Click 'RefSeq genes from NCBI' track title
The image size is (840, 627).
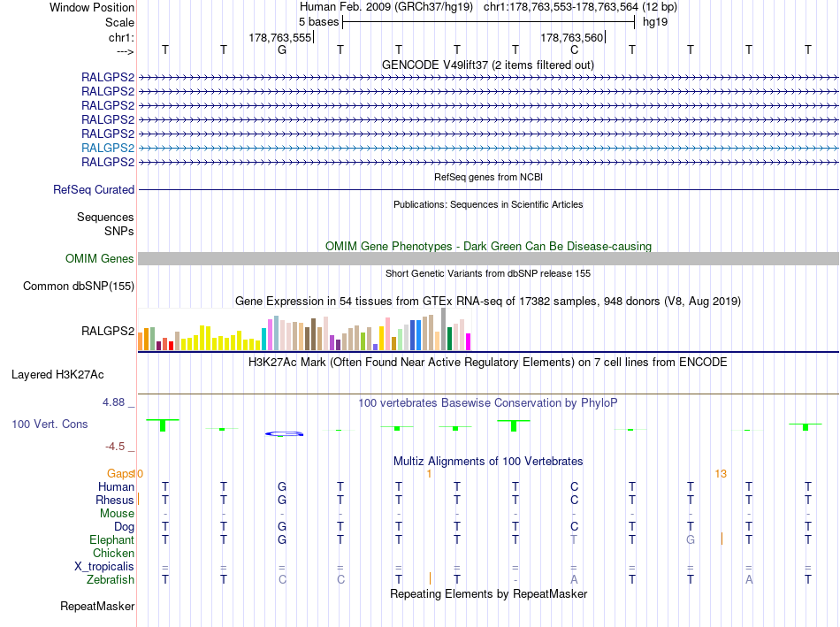coord(488,177)
